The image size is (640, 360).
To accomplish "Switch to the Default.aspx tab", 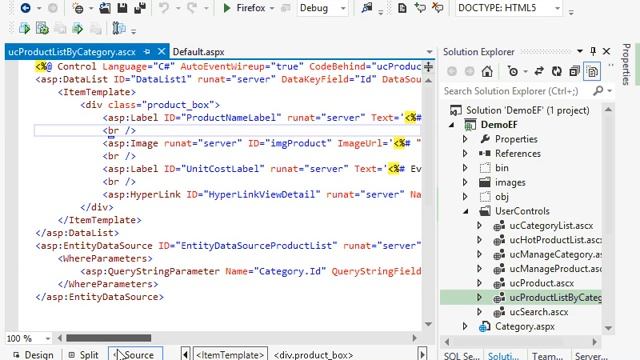I will (198, 52).
